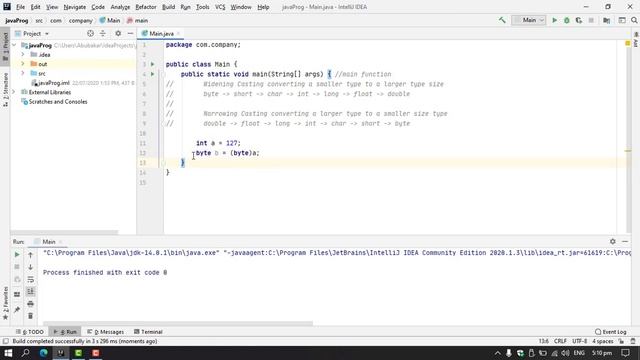Click yellow warning marker at top of editor

(x=628, y=43)
